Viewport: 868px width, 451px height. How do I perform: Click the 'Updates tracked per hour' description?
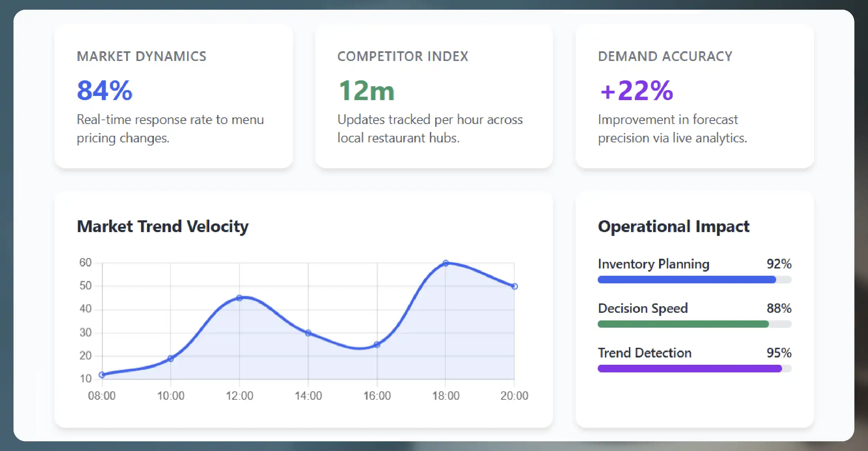point(430,129)
